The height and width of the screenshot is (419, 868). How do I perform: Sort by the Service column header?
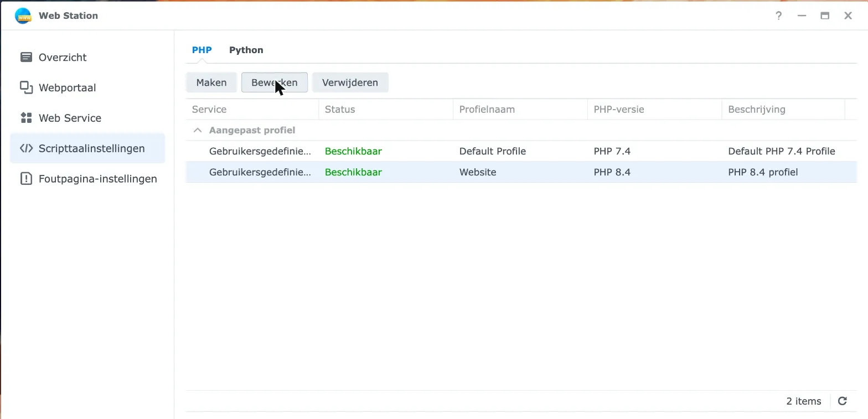click(252, 110)
